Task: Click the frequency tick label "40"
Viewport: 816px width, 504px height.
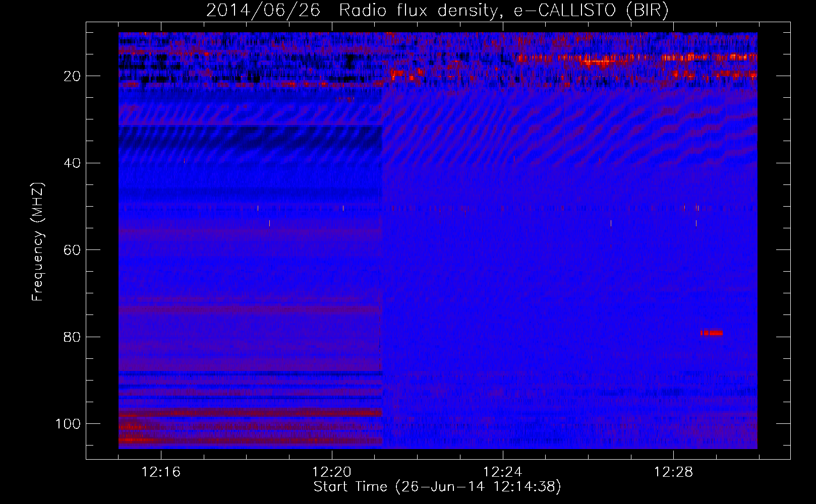Action: click(x=72, y=163)
